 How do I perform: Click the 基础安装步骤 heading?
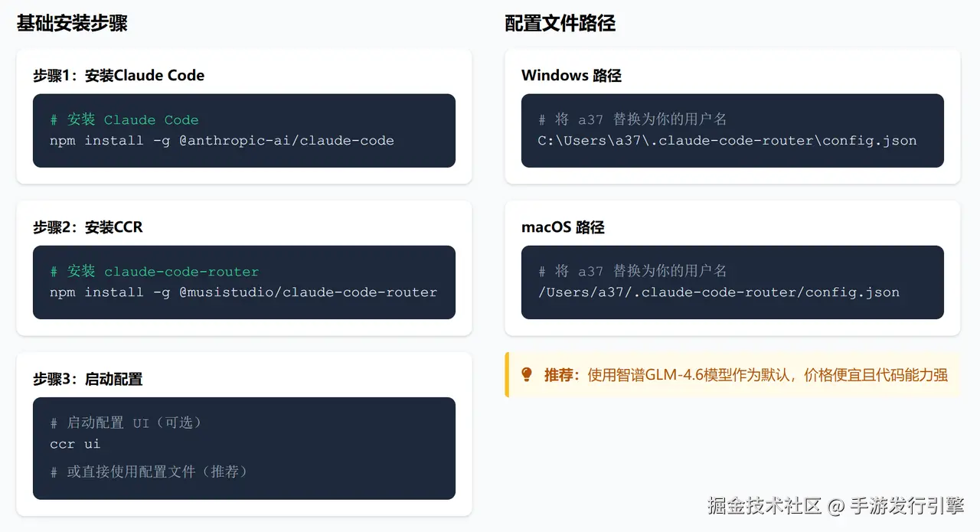(x=72, y=23)
